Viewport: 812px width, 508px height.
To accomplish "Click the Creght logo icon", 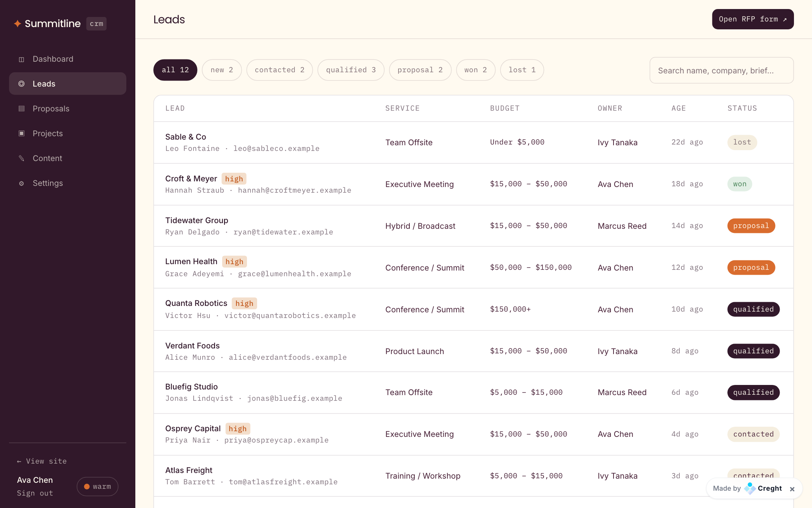I will 750,488.
